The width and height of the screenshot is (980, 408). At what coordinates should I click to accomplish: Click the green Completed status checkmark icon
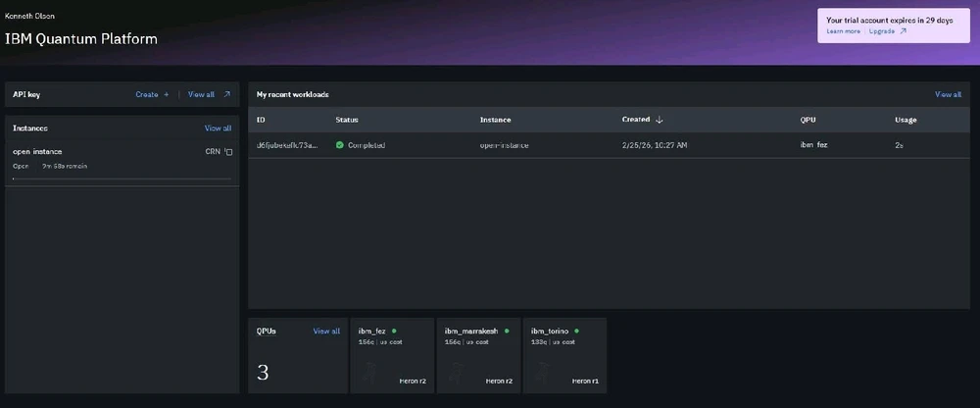[x=339, y=145]
